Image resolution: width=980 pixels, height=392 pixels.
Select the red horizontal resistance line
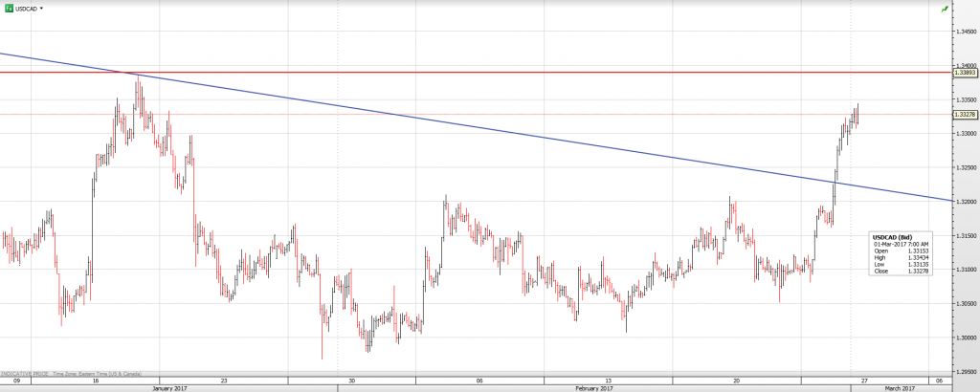[x=479, y=73]
